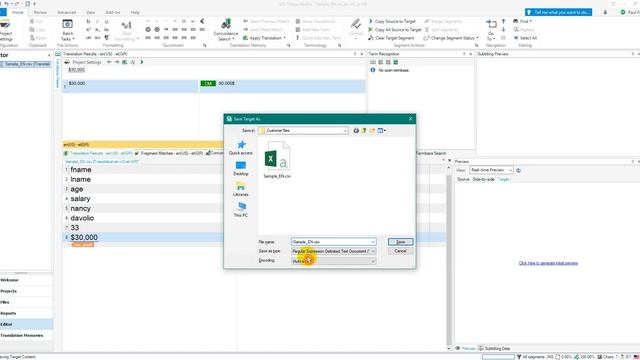
Task: Click Cancel in the Save Target As dialog
Action: click(400, 251)
